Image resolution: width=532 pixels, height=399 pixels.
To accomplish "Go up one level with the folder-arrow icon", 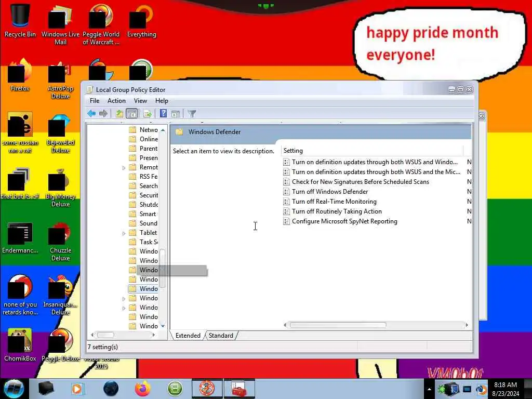I will pyautogui.click(x=119, y=113).
